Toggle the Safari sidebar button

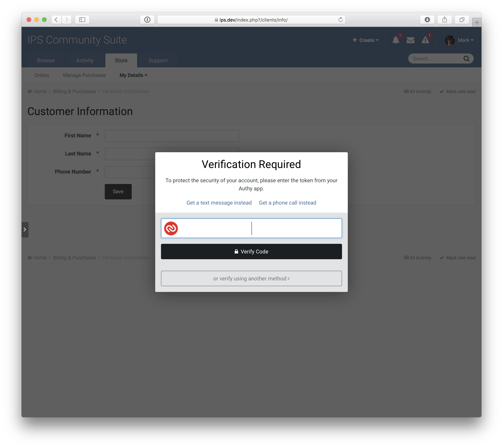pyautogui.click(x=82, y=20)
